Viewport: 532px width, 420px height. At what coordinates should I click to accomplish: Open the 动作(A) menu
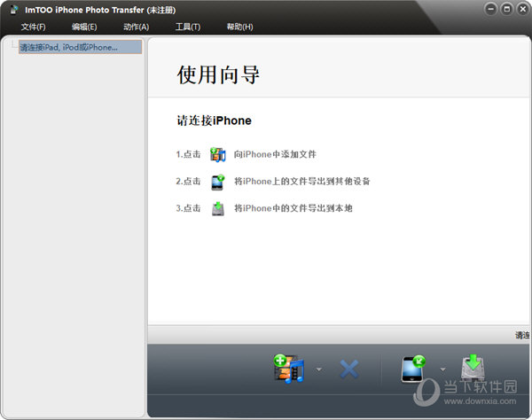click(x=136, y=27)
